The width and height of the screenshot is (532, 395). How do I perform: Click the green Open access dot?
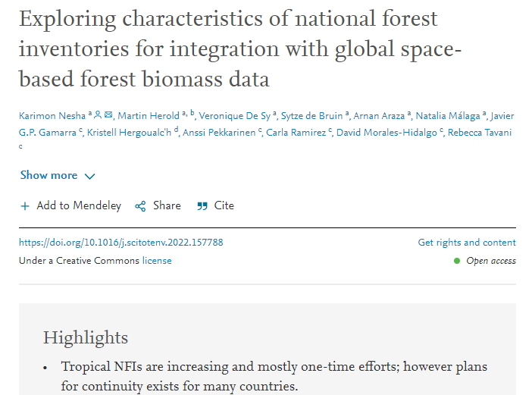pos(457,261)
